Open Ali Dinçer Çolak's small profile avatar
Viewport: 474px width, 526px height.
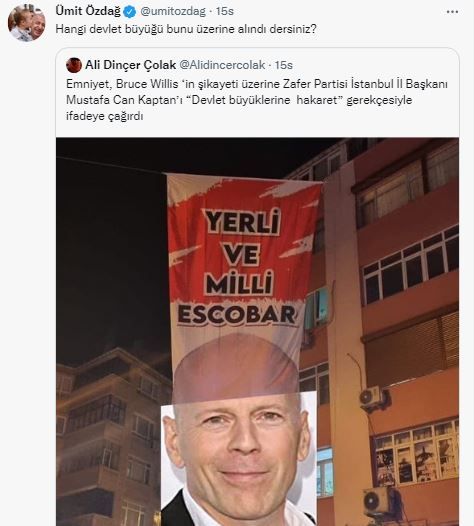(x=74, y=65)
